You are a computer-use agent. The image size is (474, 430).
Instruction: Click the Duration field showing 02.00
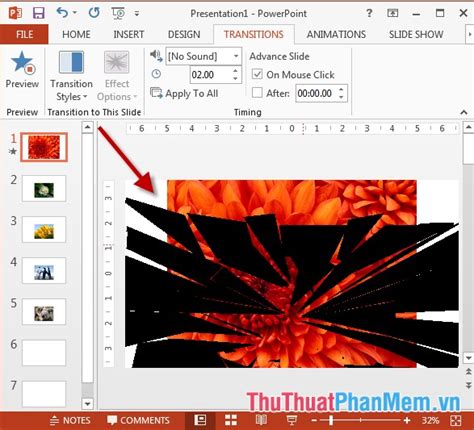click(x=211, y=75)
